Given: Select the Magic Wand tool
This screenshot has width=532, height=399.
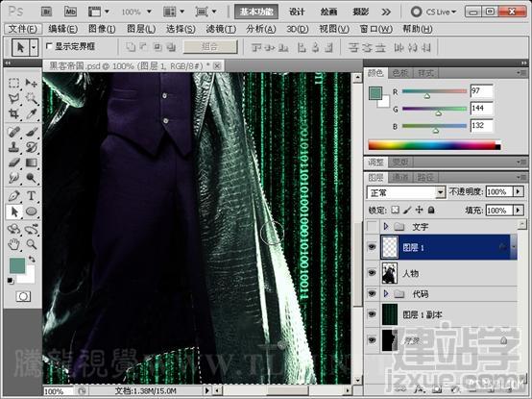Looking at the screenshot, I should click(x=32, y=98).
